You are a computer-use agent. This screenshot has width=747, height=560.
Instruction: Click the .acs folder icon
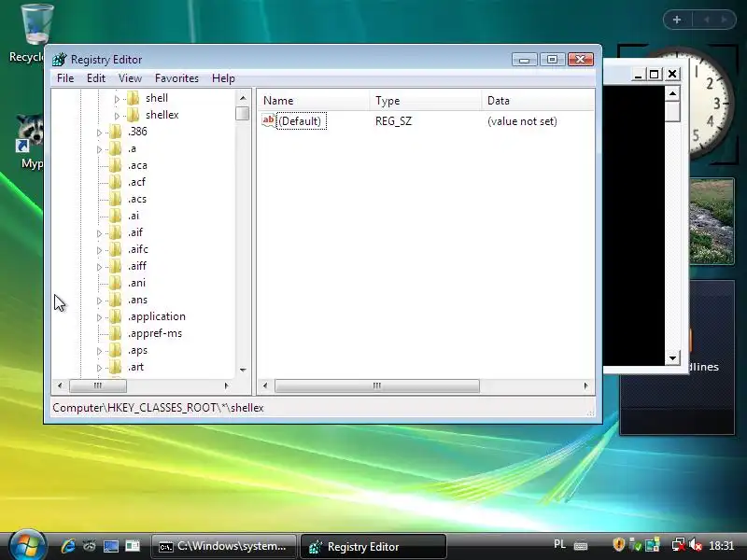[115, 199]
